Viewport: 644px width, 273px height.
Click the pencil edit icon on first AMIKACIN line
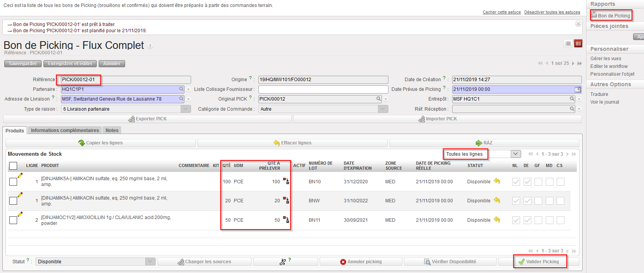20,176
